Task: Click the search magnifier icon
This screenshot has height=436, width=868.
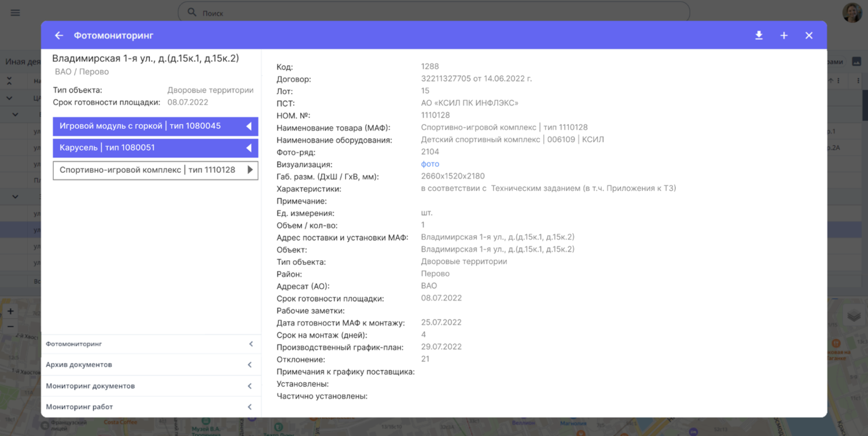Action: (192, 13)
